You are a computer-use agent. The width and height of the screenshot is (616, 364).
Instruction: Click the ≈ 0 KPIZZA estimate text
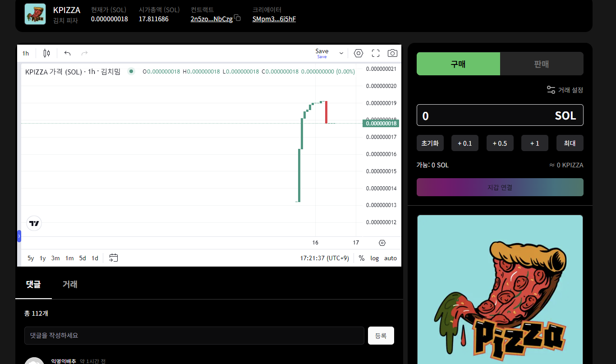tap(566, 165)
